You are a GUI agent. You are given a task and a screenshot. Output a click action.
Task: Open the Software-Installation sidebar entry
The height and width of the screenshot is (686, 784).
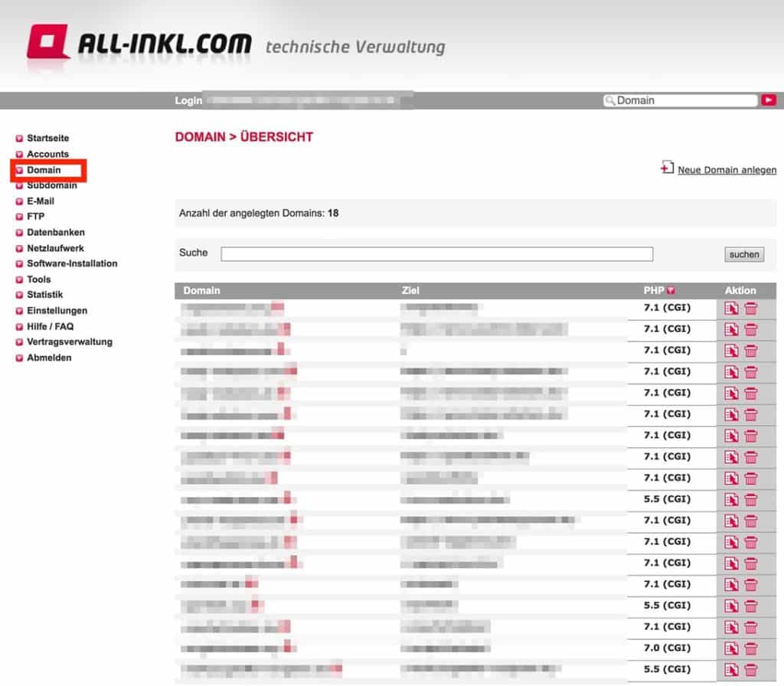tap(72, 263)
